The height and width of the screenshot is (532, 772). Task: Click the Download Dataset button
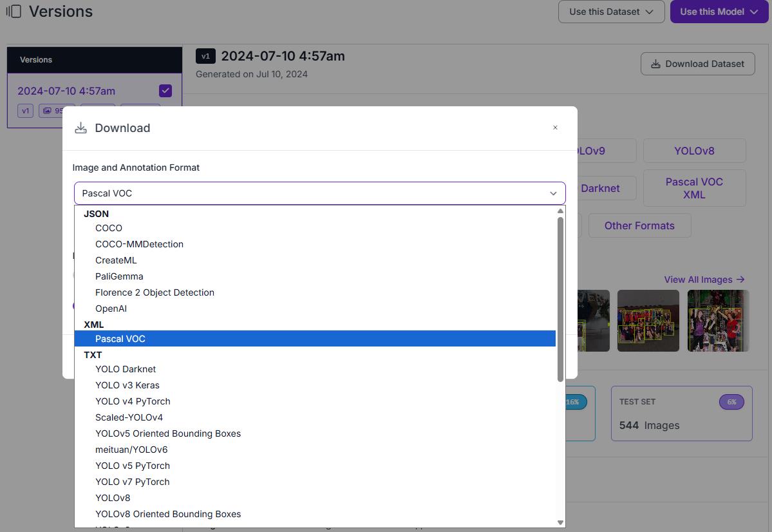[697, 64]
